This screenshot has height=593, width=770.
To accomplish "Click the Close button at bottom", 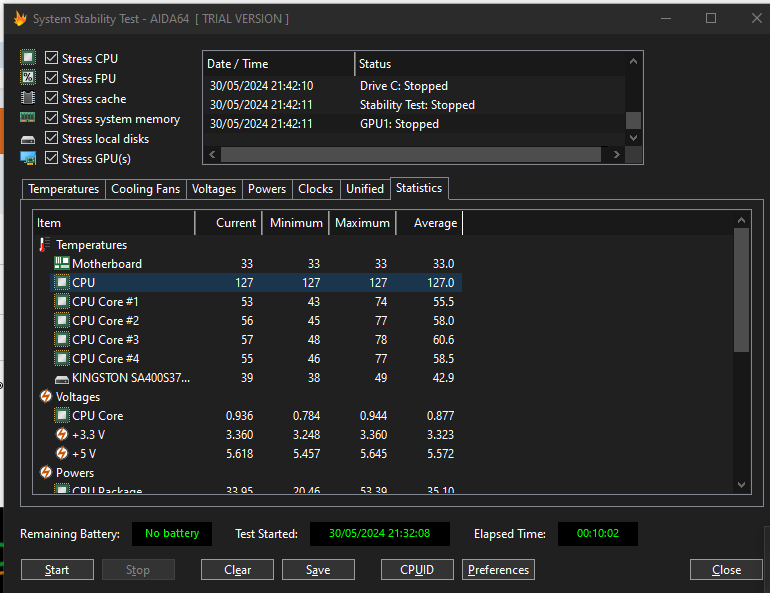I will point(726,569).
